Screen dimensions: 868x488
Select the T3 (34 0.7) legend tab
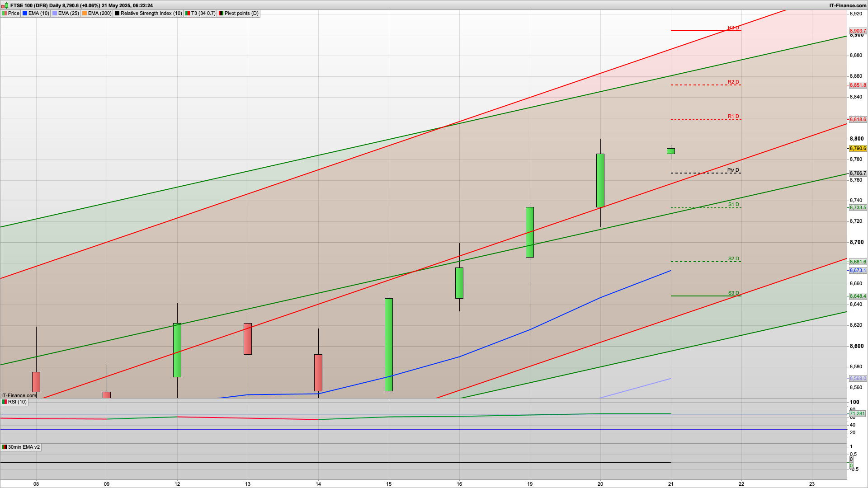coord(203,13)
